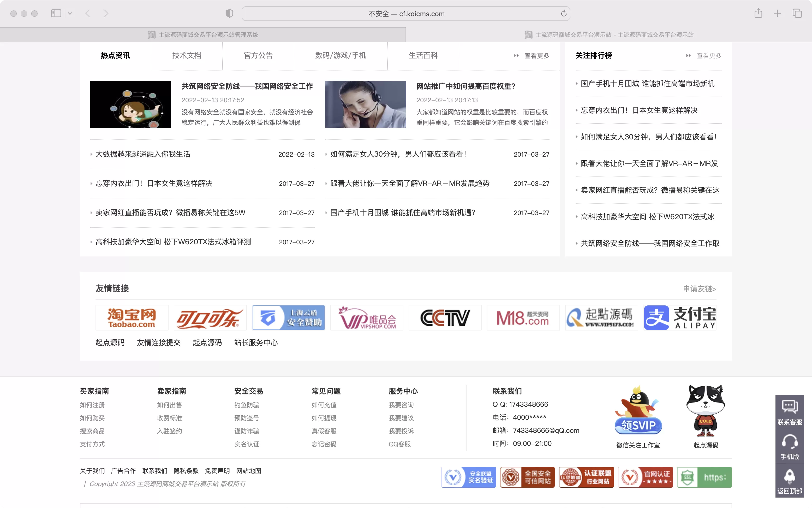Reload the page with the refresh icon
The width and height of the screenshot is (812, 508).
click(x=564, y=13)
